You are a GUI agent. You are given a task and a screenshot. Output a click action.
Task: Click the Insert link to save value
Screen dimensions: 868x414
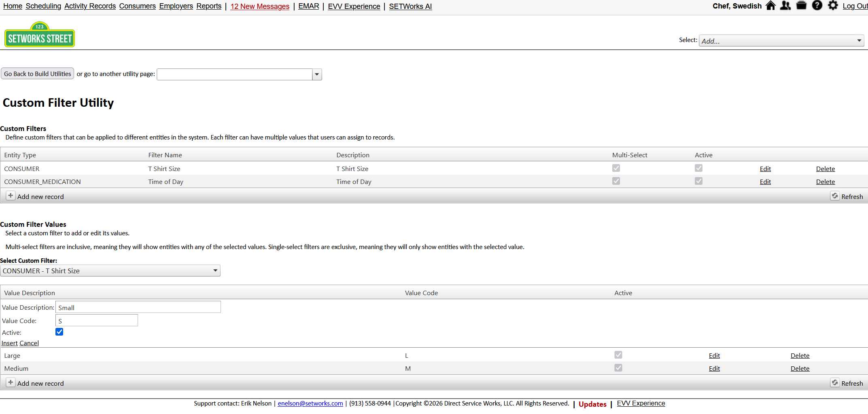pyautogui.click(x=9, y=343)
